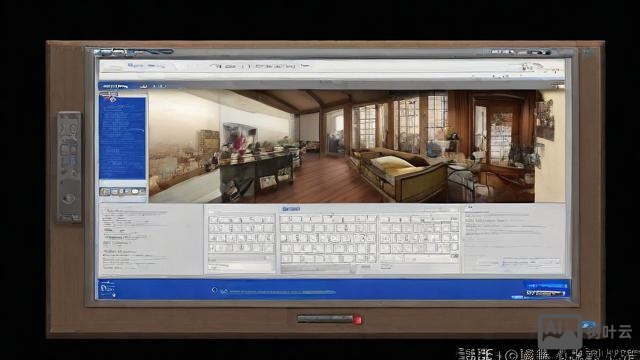The height and width of the screenshot is (360, 640).
Task: Click the first icon in the strip under the blue text panel
Action: pos(105,191)
